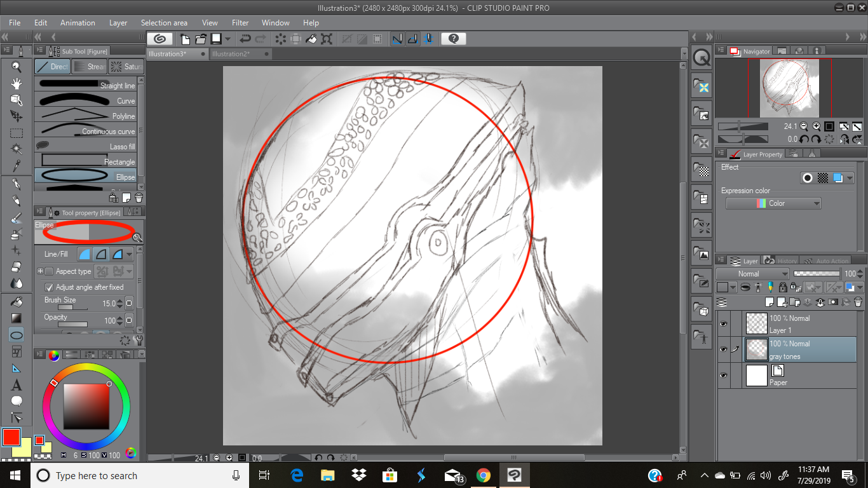Hide Layer 1 using its eye icon
868x488 pixels.
coord(723,324)
